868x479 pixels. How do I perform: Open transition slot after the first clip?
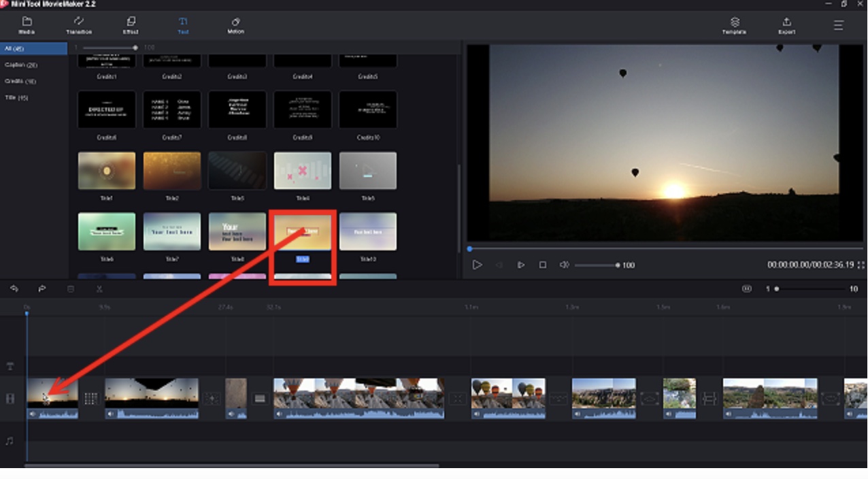(x=91, y=399)
